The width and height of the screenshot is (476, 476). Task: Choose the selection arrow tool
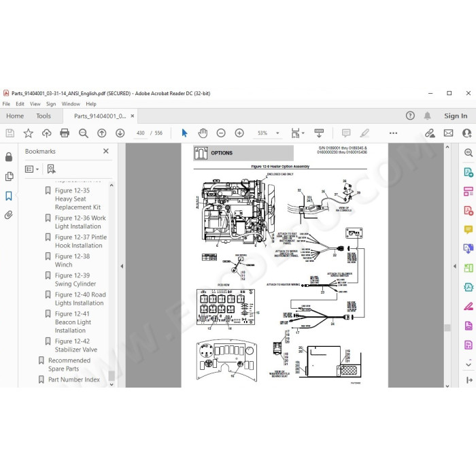tap(184, 133)
